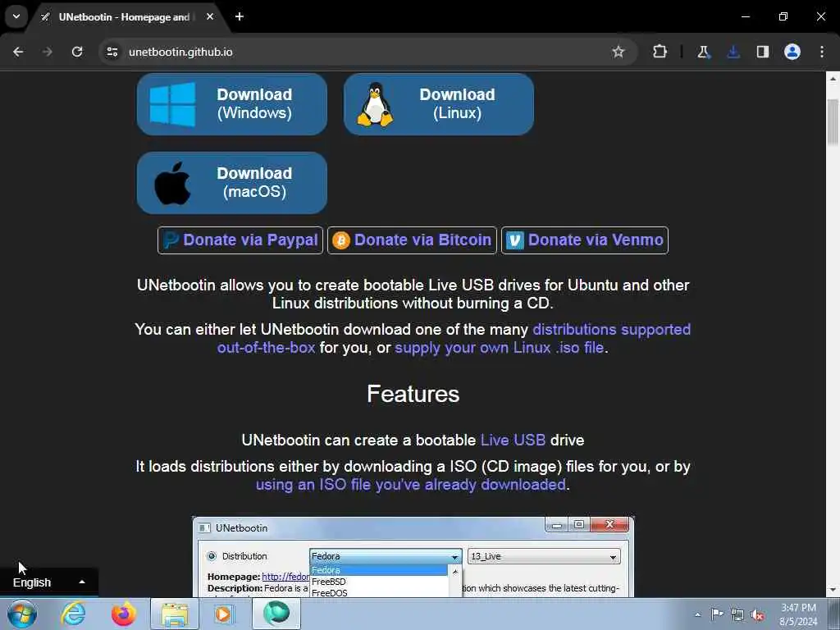Click the Tux penguin icon
This screenshot has width=840, height=630.
tap(376, 104)
